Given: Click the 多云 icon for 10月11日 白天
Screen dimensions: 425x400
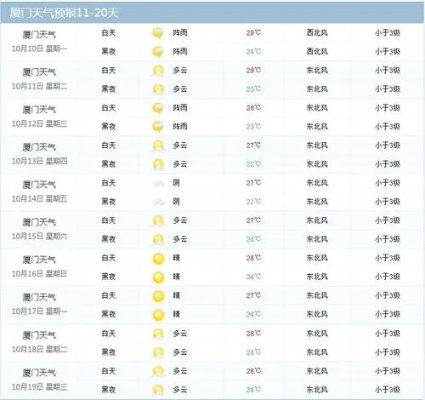Looking at the screenshot, I should [x=158, y=71].
